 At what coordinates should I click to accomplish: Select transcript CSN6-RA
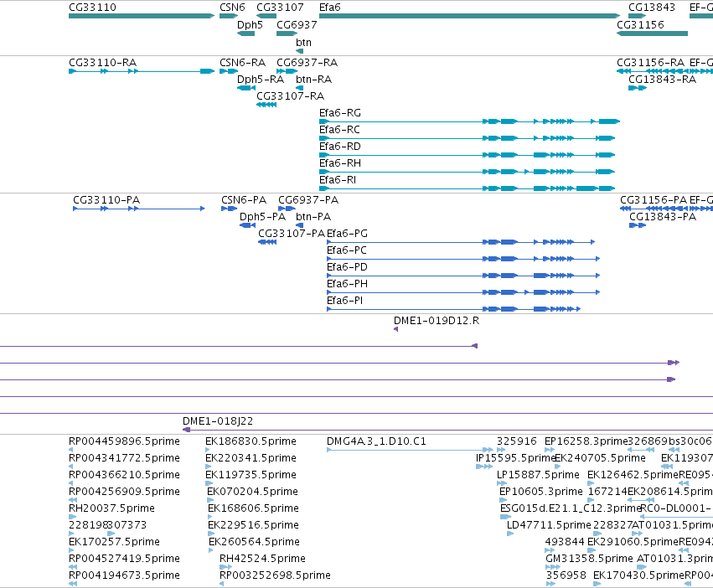coord(229,71)
